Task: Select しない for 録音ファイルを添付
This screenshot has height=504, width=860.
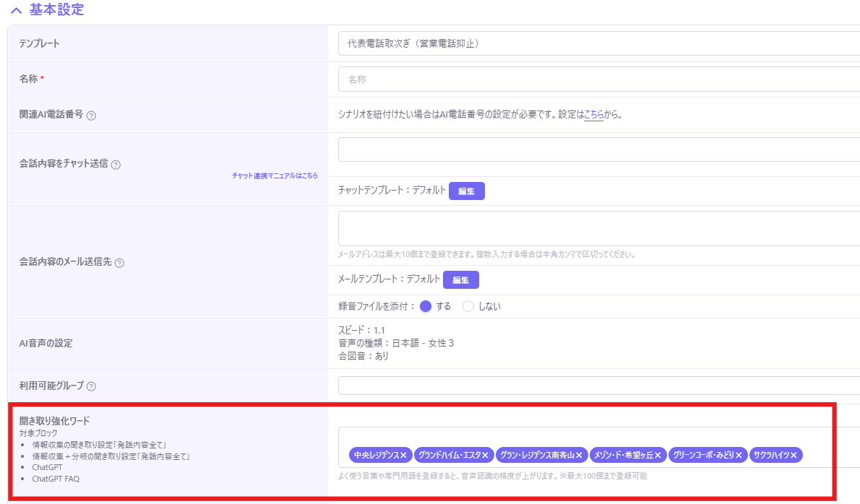Action: 468,306
